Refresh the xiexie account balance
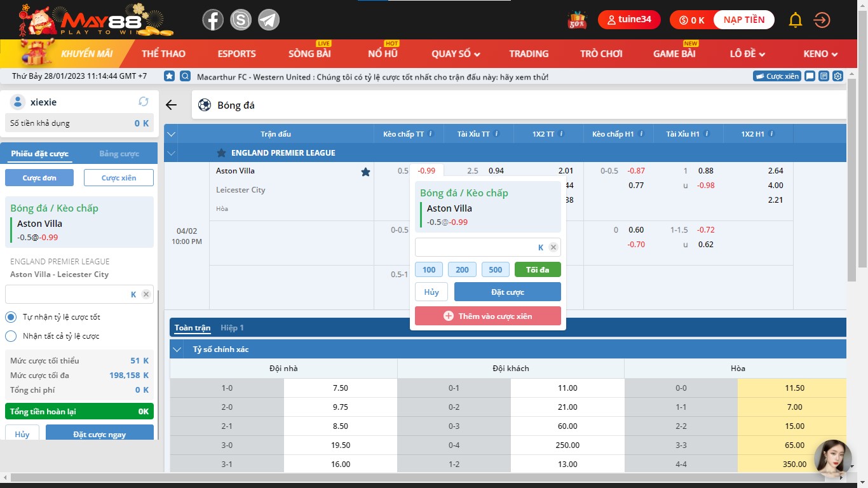Viewport: 868px width, 488px height. [144, 102]
